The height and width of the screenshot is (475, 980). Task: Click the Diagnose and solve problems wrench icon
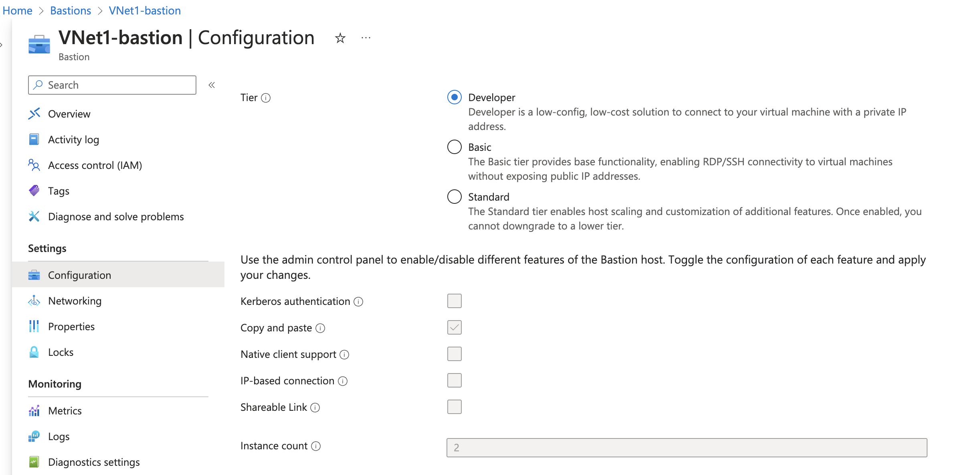(34, 216)
